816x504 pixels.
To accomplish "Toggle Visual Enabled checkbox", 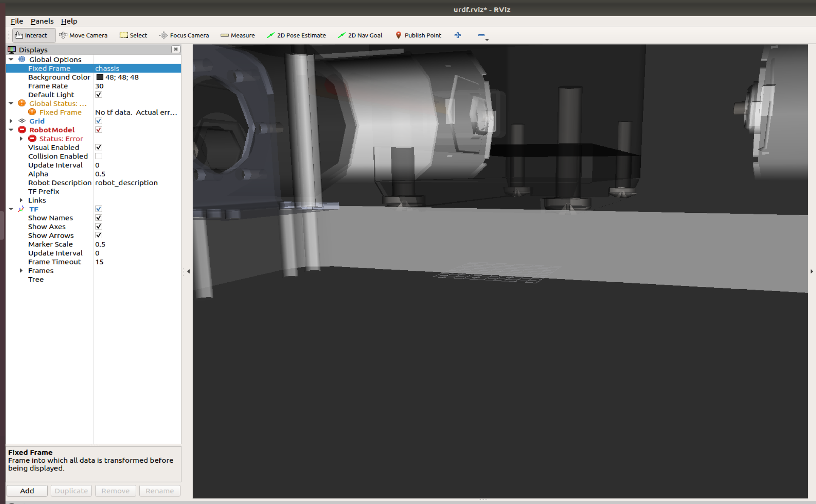I will click(99, 147).
